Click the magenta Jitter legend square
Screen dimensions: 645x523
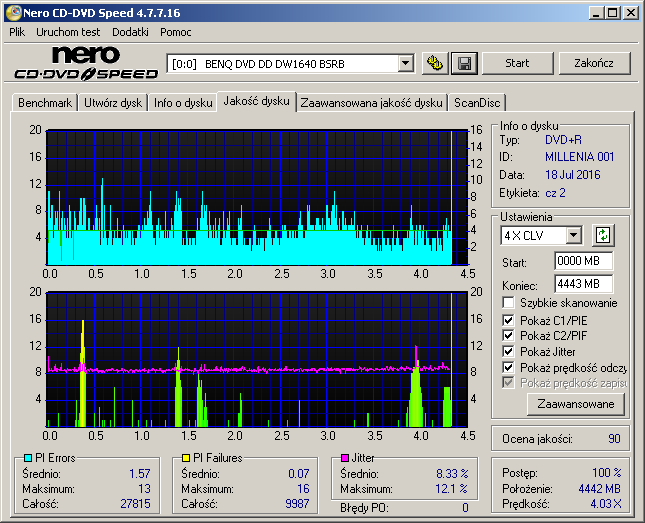(345, 458)
